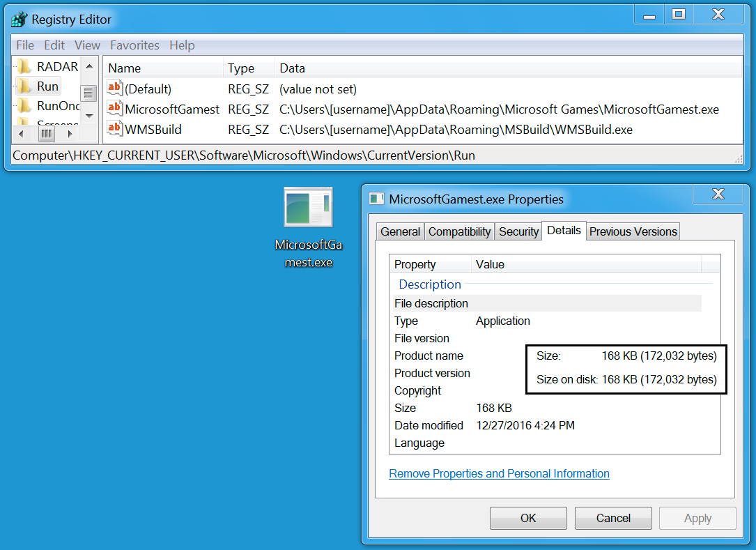Click the tree pane scroll up arrow
The height and width of the screenshot is (550, 756).
click(x=89, y=67)
